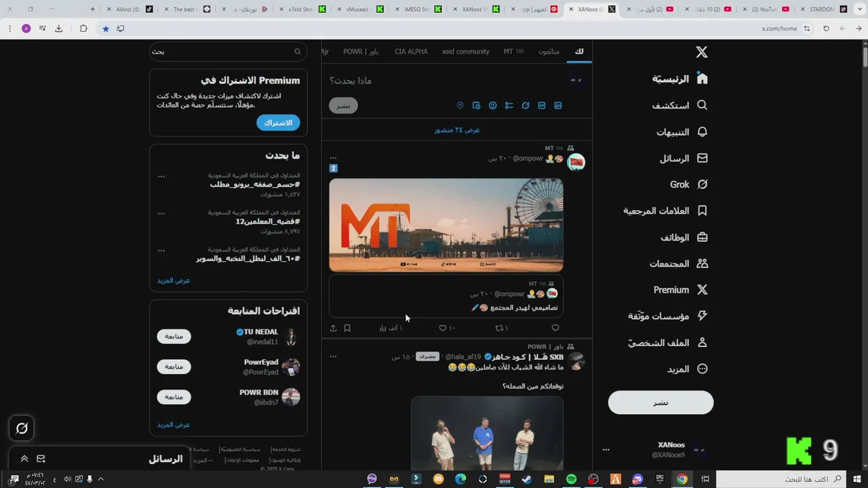Add a GIF to the new post
Viewport: 868px width, 488px height.
pyautogui.click(x=542, y=106)
